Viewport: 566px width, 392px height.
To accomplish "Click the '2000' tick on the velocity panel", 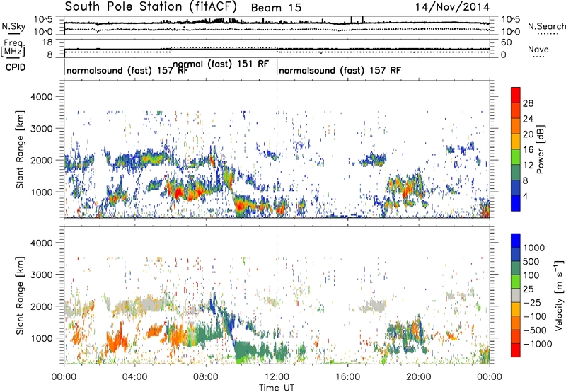I will point(41,306).
